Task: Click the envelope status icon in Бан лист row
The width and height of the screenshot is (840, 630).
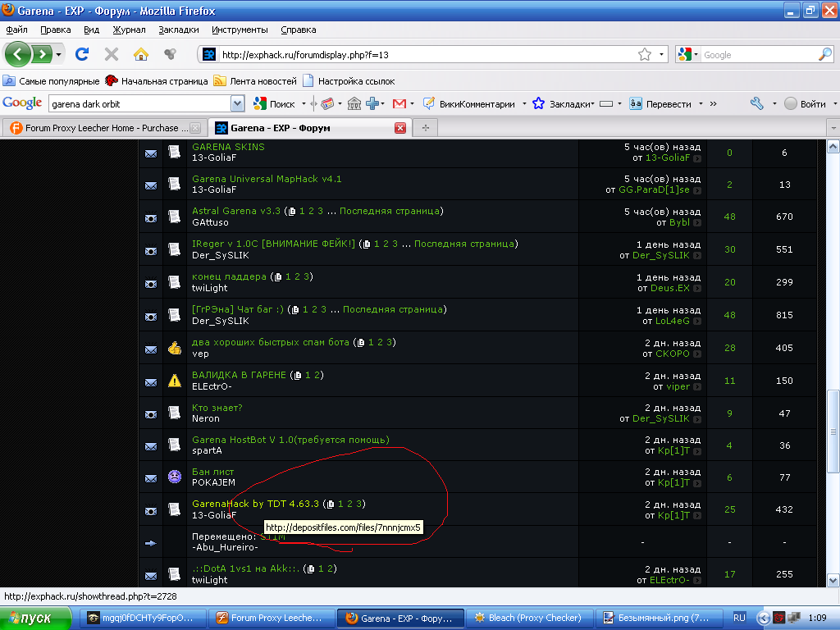Action: [151, 478]
